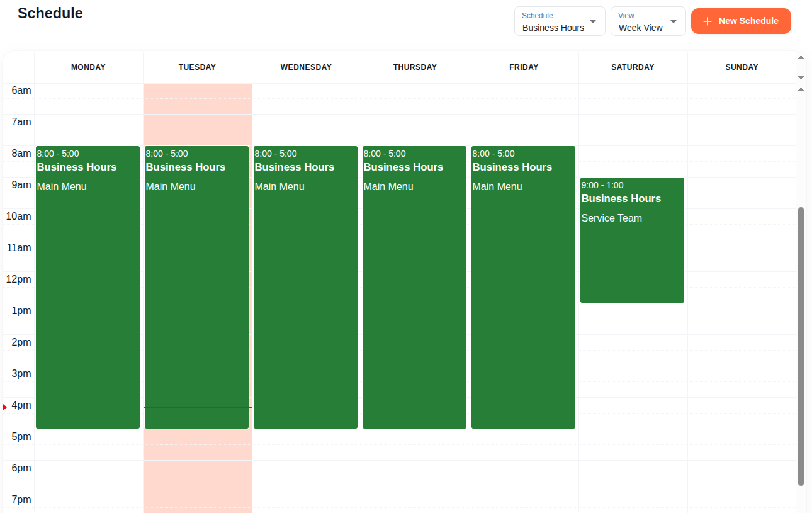Image resolution: width=812 pixels, height=513 pixels.
Task: Open Saturday's 9:00 - 1:00 Service Team event
Action: tap(632, 240)
